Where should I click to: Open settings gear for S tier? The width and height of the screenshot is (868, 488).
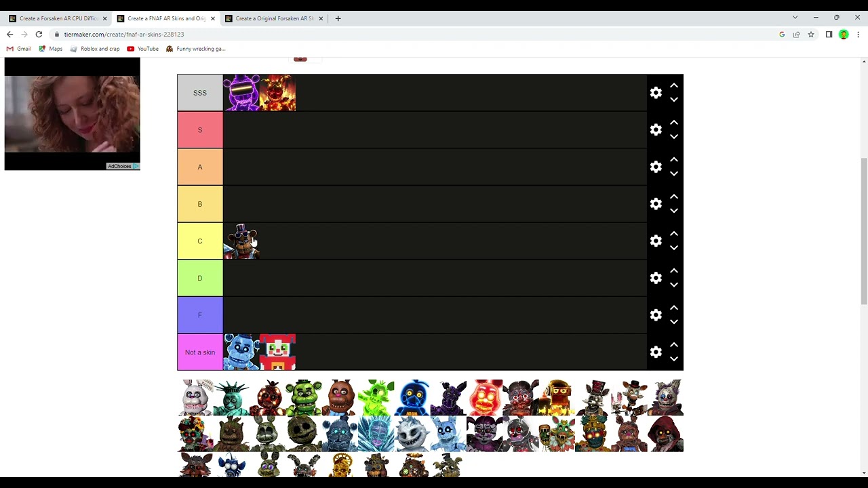pos(656,129)
